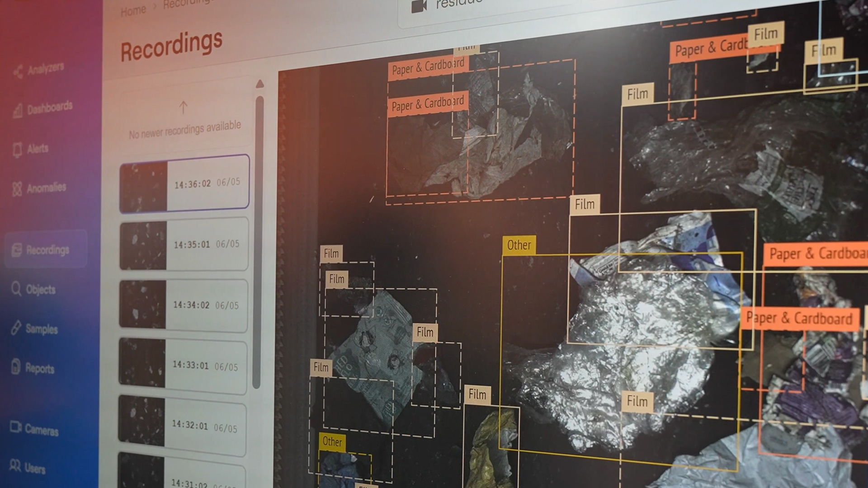Click the Anomalies grid icon
The height and width of the screenshot is (488, 868).
17,189
